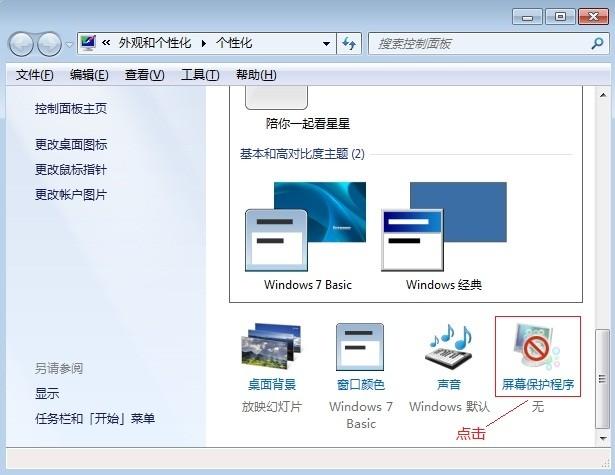
Task: Click the Forward navigation arrow
Action: [x=49, y=44]
